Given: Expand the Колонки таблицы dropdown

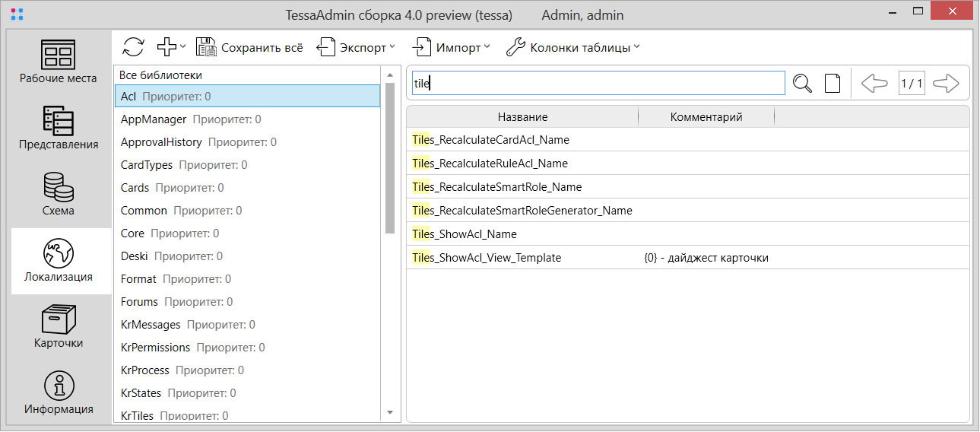Looking at the screenshot, I should (637, 46).
